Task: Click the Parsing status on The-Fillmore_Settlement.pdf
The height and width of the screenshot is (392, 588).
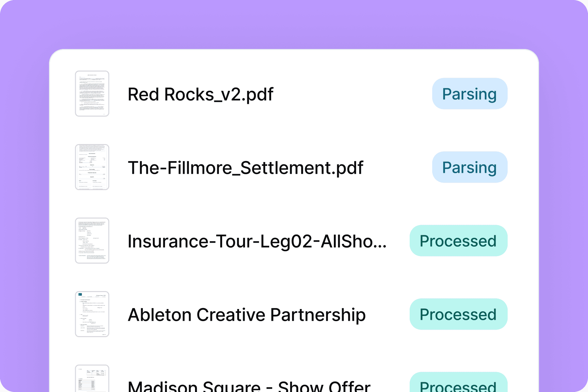Action: [469, 168]
